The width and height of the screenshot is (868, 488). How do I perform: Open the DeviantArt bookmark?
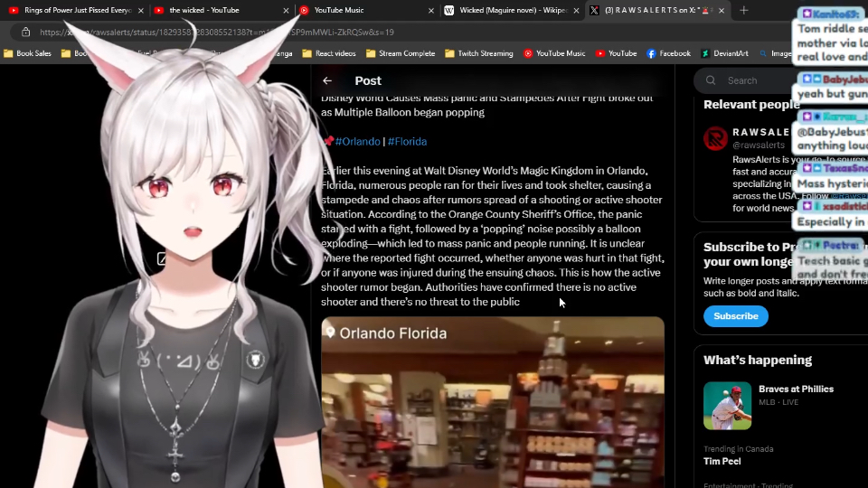(724, 53)
